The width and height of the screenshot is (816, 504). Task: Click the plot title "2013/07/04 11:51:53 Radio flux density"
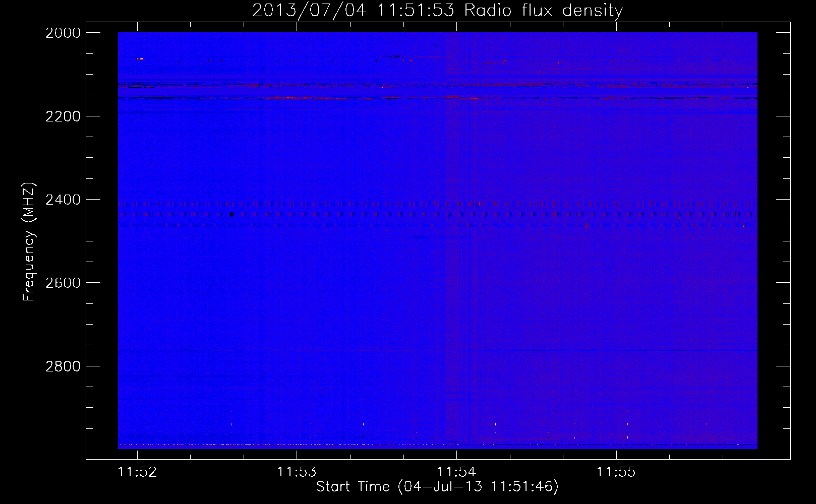point(437,10)
